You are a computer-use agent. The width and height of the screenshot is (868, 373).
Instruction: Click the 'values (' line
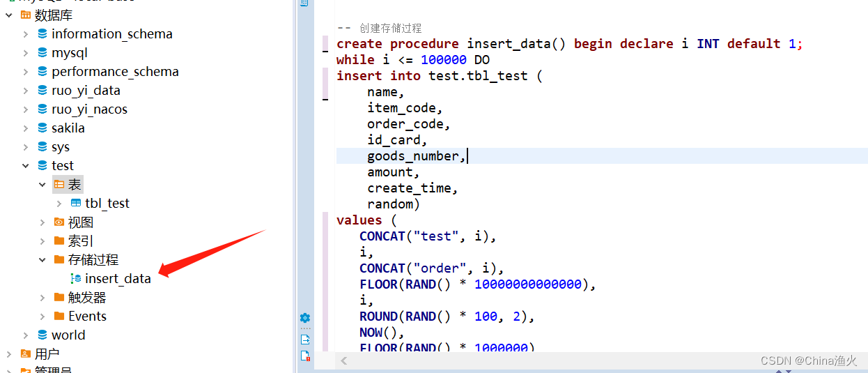[366, 220]
